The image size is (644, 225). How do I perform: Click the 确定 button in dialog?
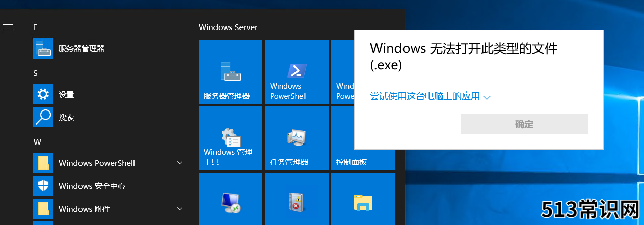tap(524, 124)
